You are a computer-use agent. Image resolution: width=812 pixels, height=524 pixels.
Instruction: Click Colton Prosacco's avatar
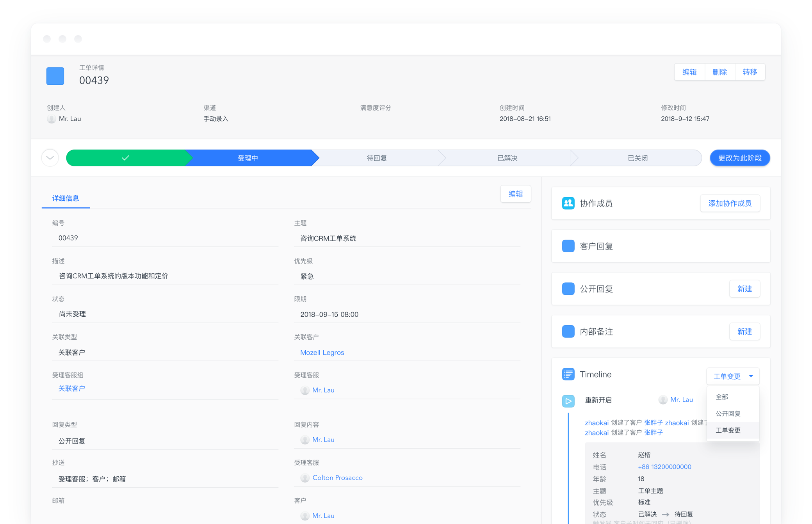(x=305, y=478)
